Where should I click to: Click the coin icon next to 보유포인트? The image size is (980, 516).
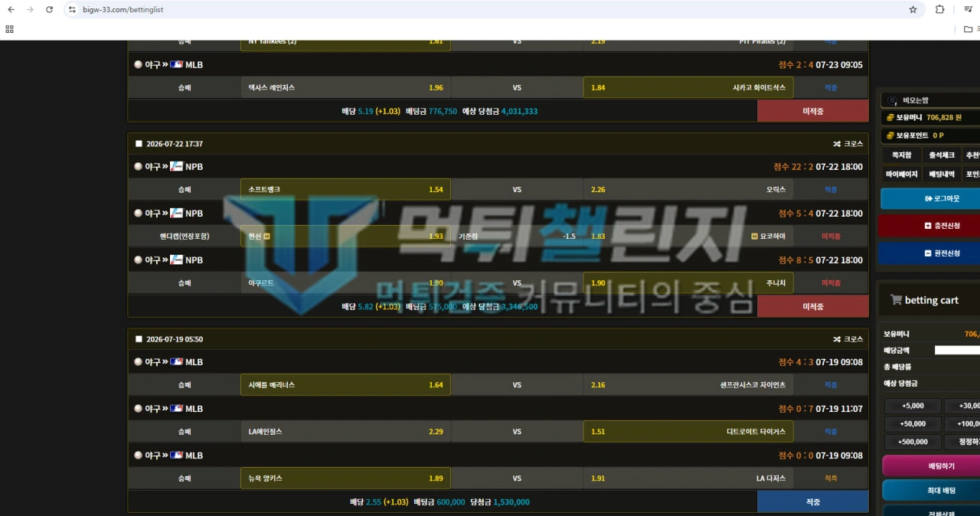890,136
